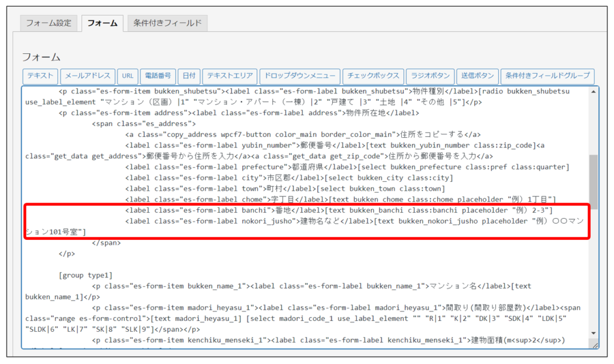Viewport: 614px width, 364px height.
Task: Click the textarea resize handle at bottom-right corner
Action: (x=594, y=345)
